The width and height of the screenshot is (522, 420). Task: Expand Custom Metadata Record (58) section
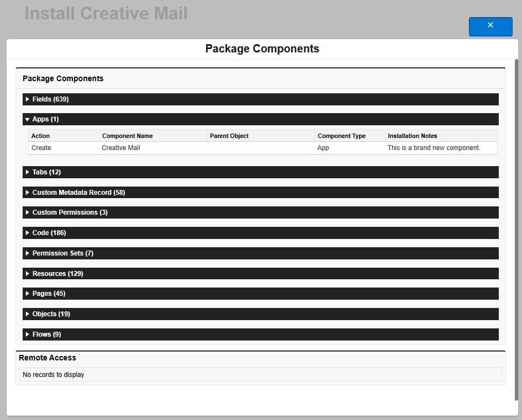pos(260,192)
